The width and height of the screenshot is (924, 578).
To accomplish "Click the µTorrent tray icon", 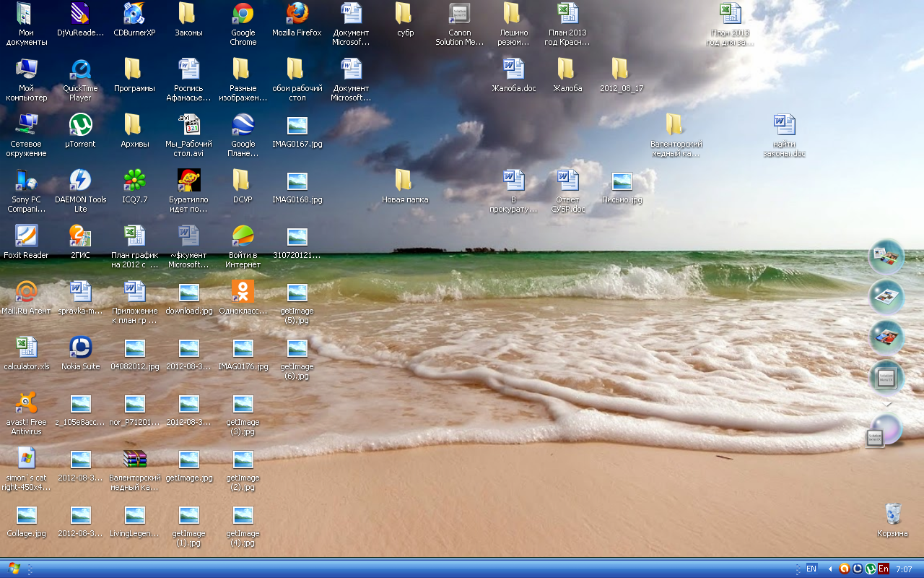I will 870,569.
